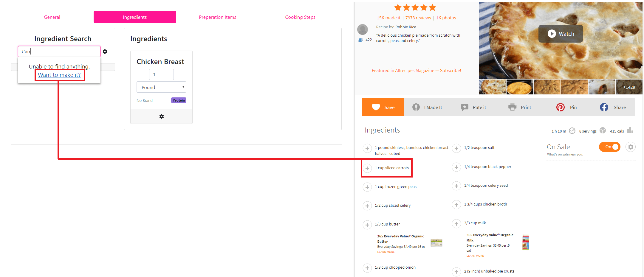Click nutrition bar chart icon near 415 cals
This screenshot has height=277, width=644.
pos(630,130)
